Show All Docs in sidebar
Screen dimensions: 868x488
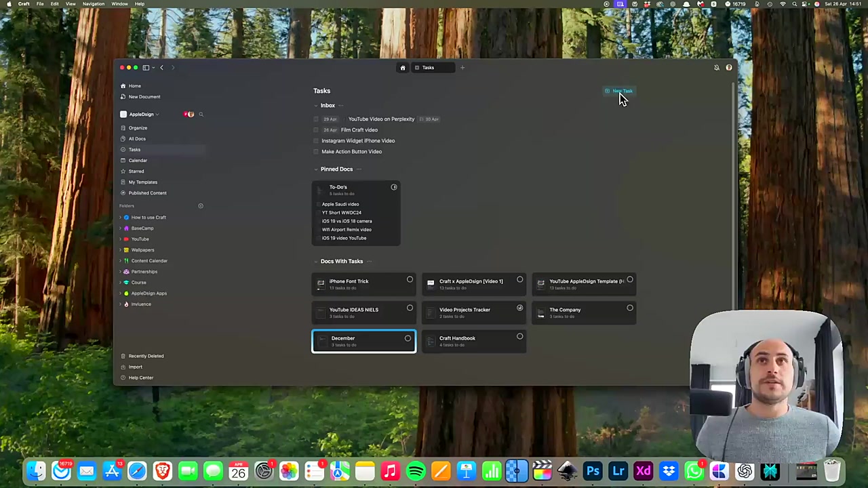(137, 139)
